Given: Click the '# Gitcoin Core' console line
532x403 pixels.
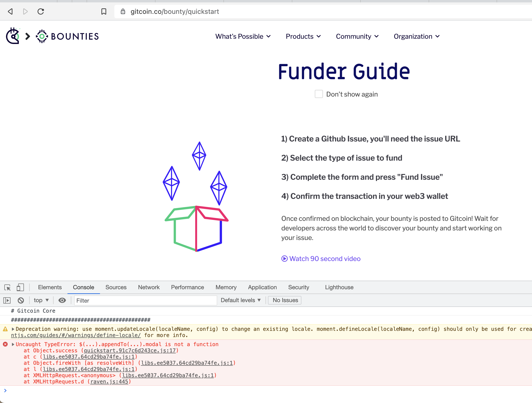Looking at the screenshot, I should coord(33,311).
